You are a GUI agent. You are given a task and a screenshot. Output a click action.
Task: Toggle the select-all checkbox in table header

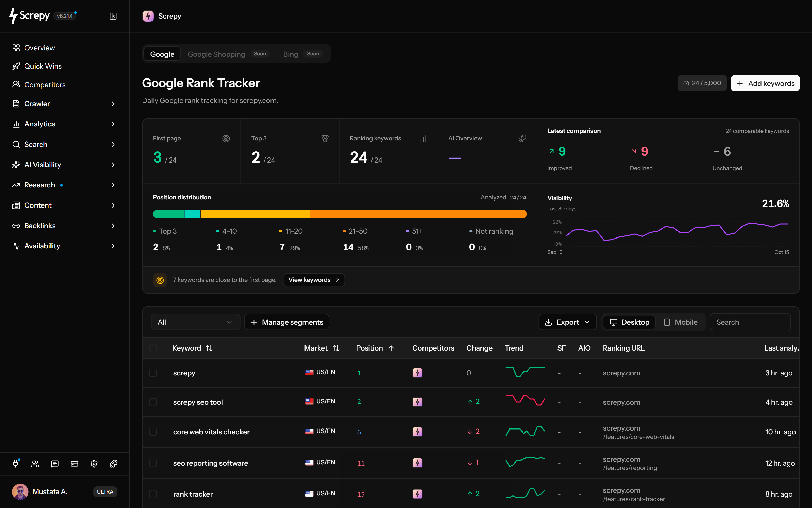(x=153, y=348)
